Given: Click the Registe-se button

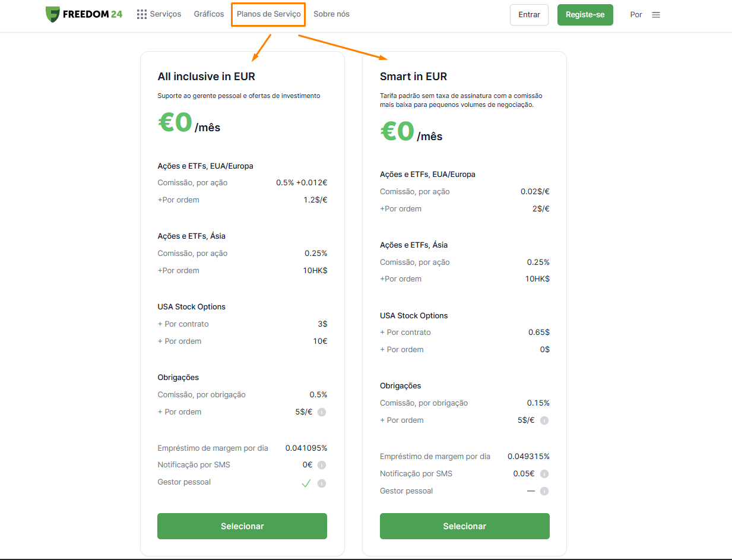Looking at the screenshot, I should coord(585,15).
